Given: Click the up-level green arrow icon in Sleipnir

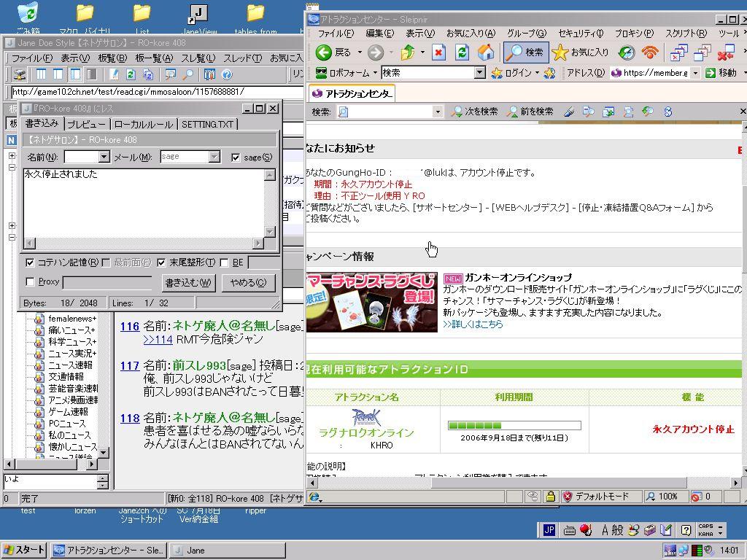Looking at the screenshot, I should click(408, 52).
